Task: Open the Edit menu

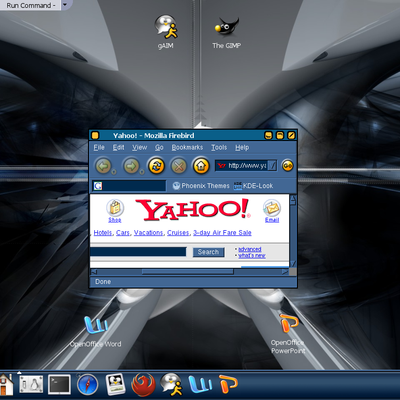Action: point(118,147)
